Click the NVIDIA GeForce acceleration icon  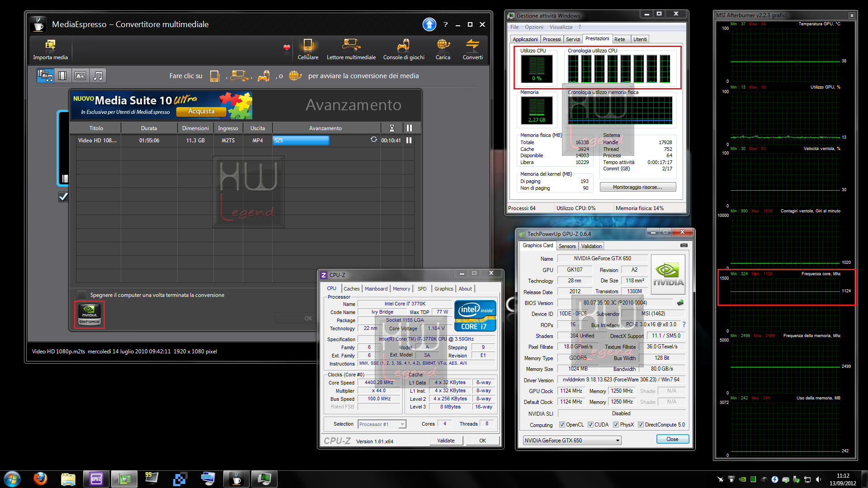point(90,314)
